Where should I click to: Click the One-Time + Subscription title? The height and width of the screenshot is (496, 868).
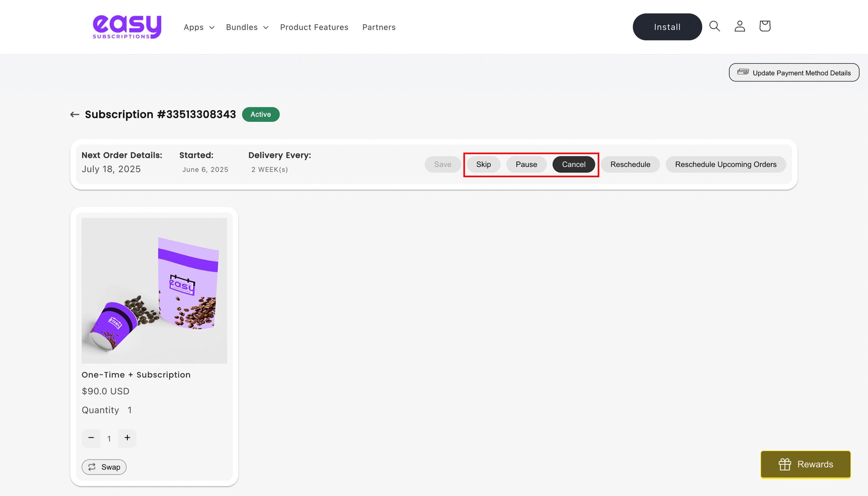tap(136, 375)
